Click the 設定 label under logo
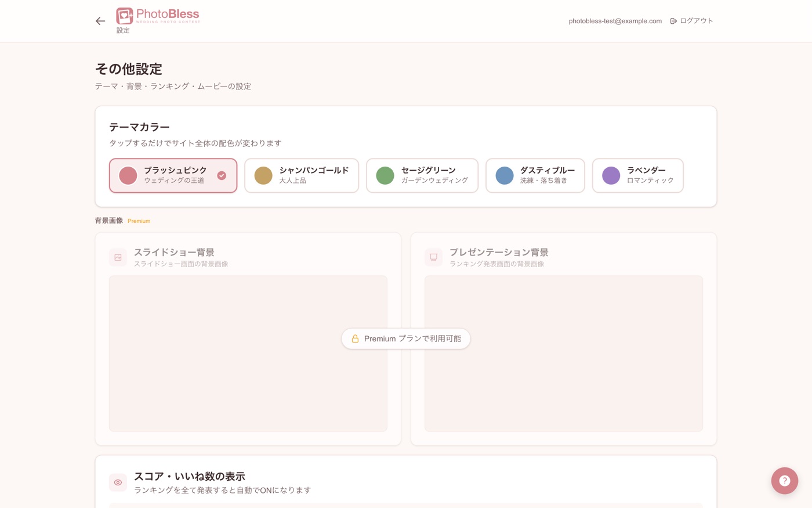This screenshot has width=812, height=508. [x=123, y=31]
